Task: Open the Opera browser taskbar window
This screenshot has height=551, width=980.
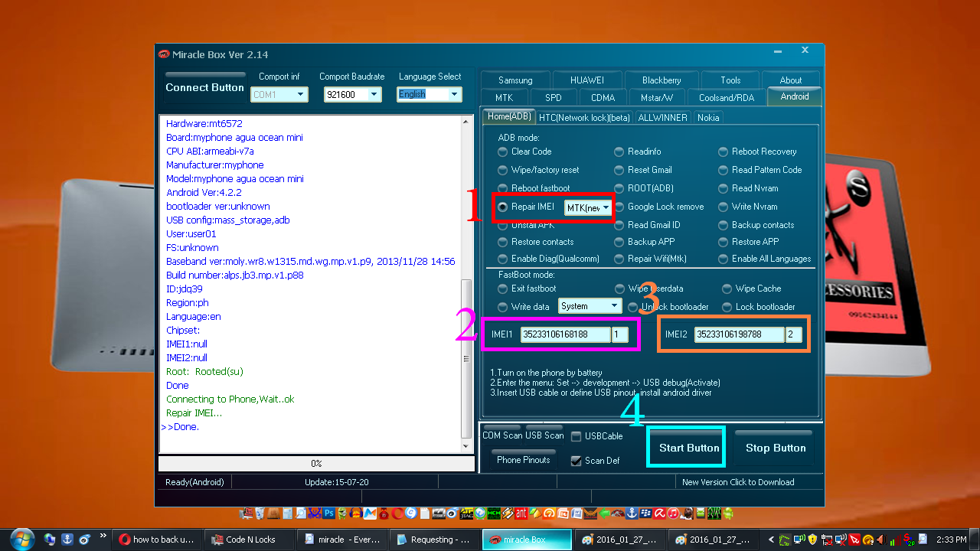Action: (x=157, y=540)
